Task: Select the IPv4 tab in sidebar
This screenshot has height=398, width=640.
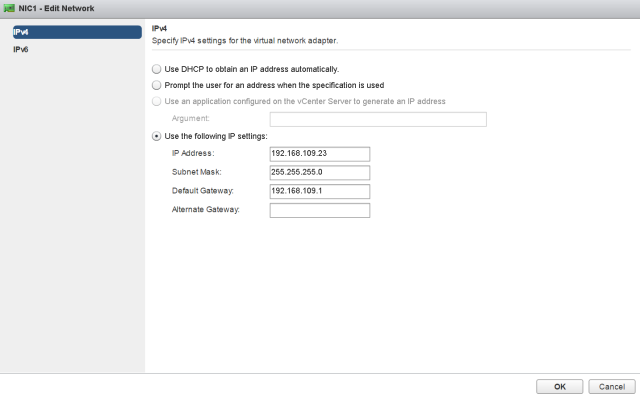Action: point(77,32)
